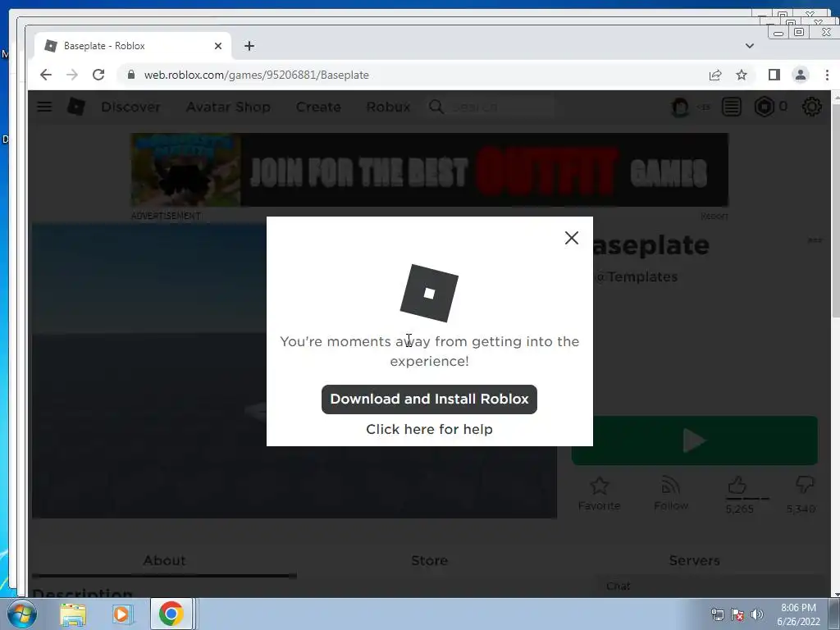Click the Roblox logo in the dialog
This screenshot has height=630, width=840.
tap(429, 293)
